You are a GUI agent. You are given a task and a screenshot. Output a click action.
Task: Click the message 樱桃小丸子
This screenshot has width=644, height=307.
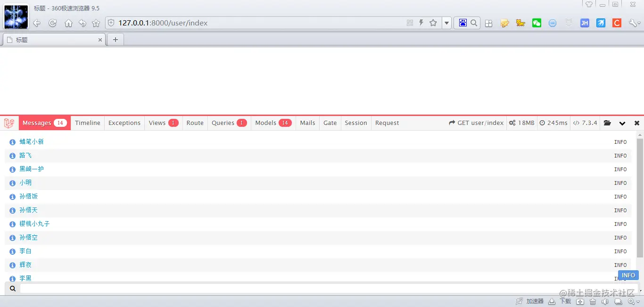coord(34,224)
